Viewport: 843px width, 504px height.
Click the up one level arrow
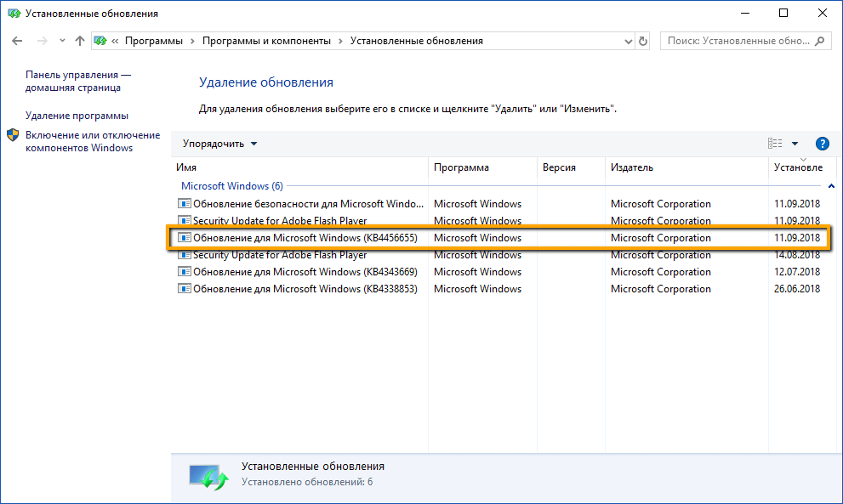pos(79,40)
